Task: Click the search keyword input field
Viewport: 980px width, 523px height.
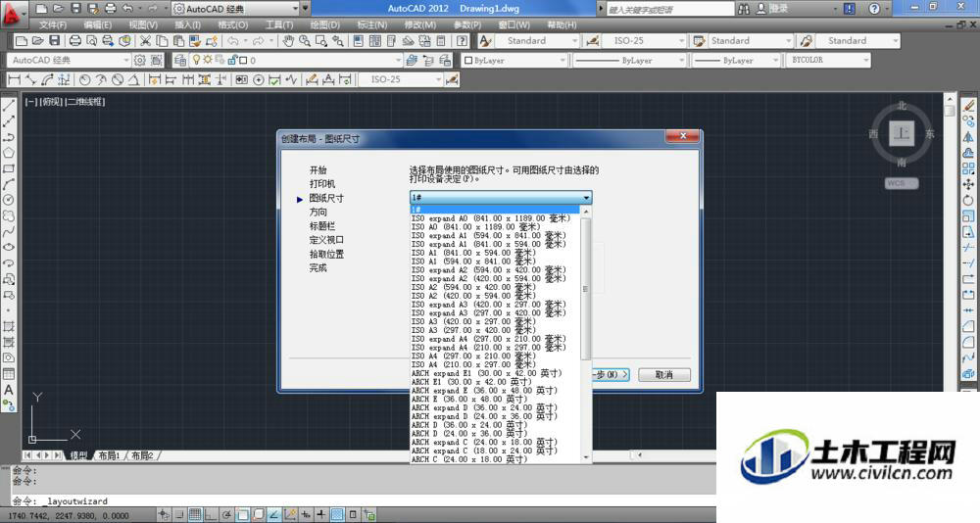Action: coord(670,10)
